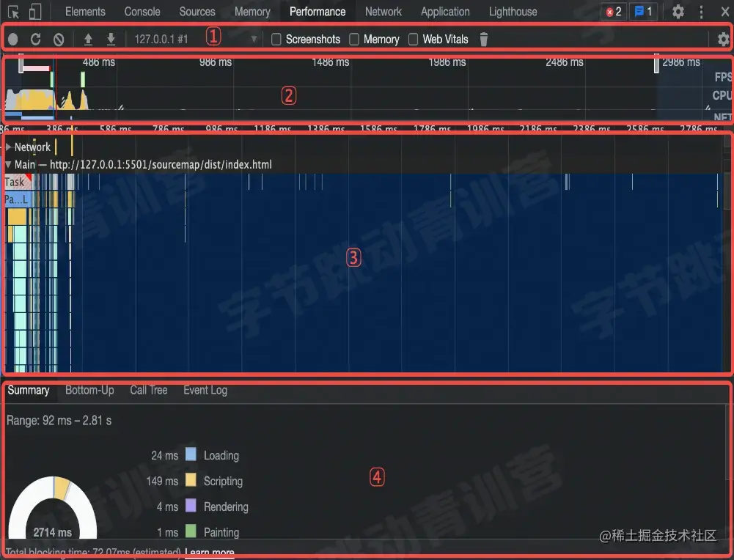The image size is (734, 560).
Task: Select the Task bar in flame chart
Action: click(18, 182)
